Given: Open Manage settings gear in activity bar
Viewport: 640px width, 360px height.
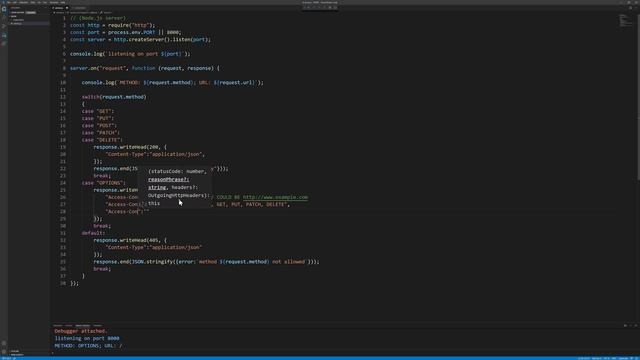Looking at the screenshot, I should click(4, 352).
